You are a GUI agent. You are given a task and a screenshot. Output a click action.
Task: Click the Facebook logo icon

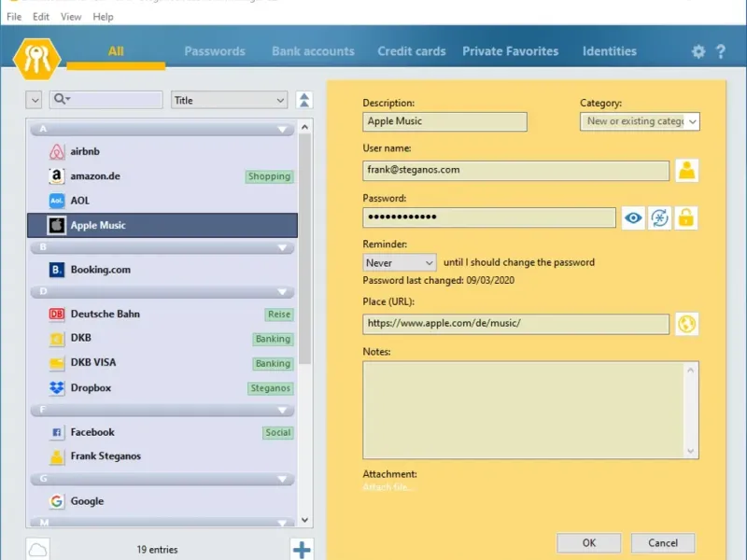57,432
